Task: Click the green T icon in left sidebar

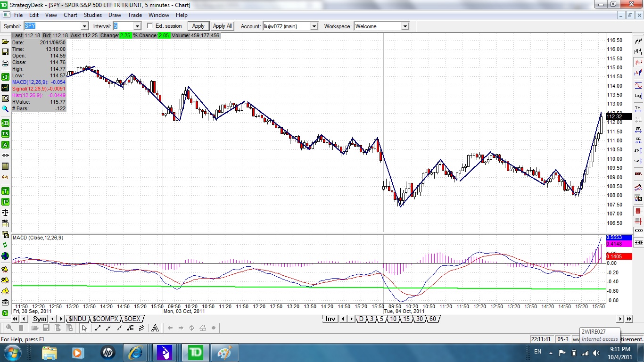Action: pyautogui.click(x=5, y=191)
